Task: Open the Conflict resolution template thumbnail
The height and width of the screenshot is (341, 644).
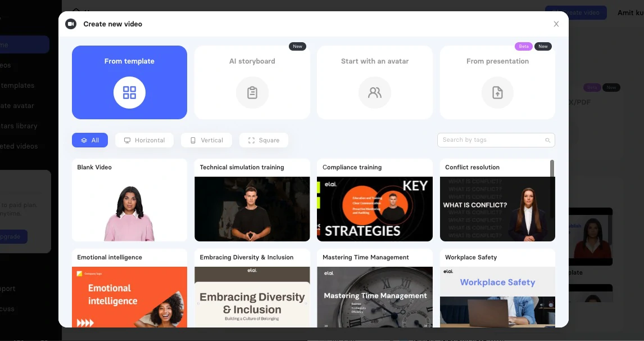Action: click(497, 209)
